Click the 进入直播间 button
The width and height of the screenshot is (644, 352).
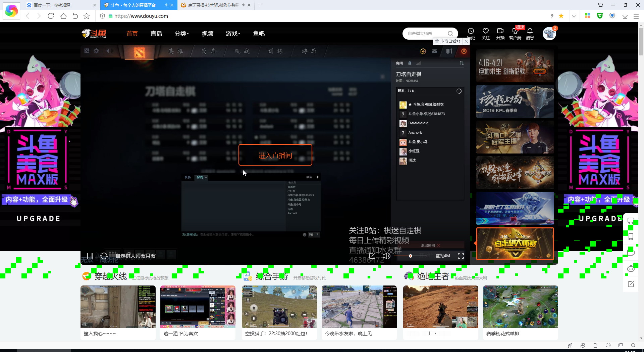(275, 155)
